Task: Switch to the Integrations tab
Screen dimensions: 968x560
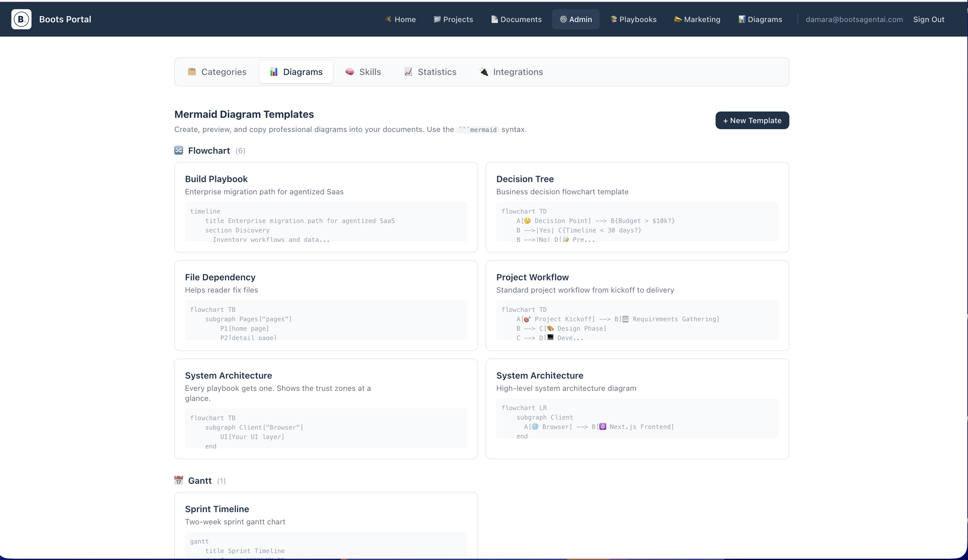Action: pyautogui.click(x=511, y=72)
